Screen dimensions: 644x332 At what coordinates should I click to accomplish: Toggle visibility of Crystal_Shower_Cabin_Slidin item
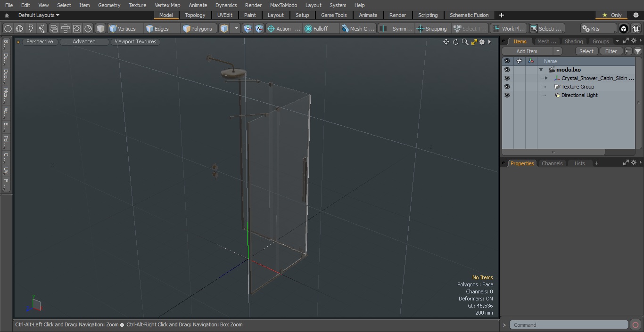507,78
